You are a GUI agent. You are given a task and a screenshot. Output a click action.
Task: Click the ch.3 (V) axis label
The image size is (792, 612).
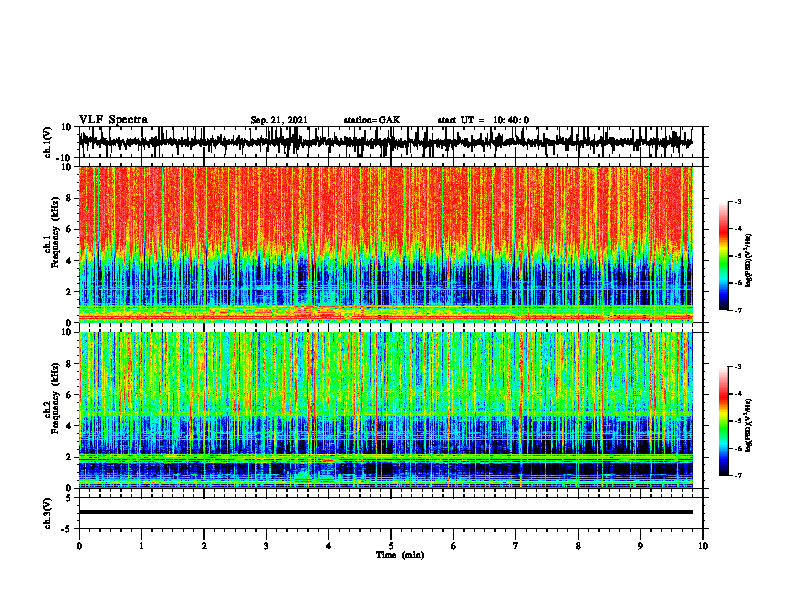(48, 513)
